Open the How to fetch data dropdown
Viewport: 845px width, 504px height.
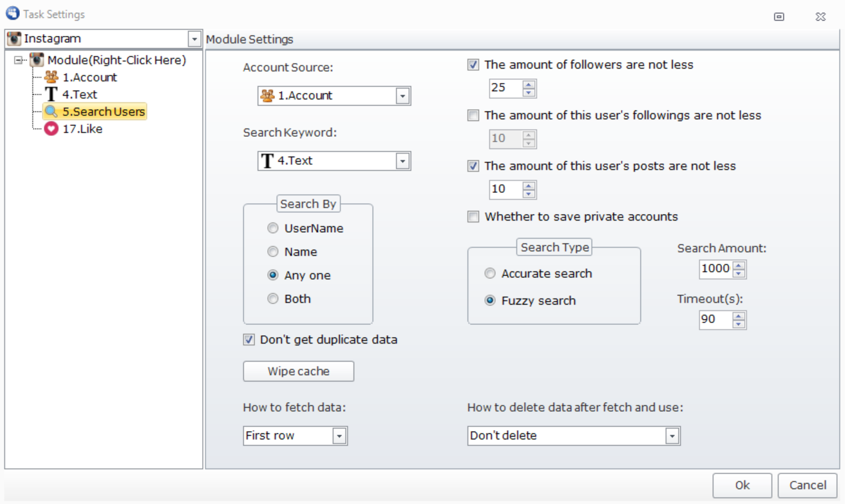[340, 436]
